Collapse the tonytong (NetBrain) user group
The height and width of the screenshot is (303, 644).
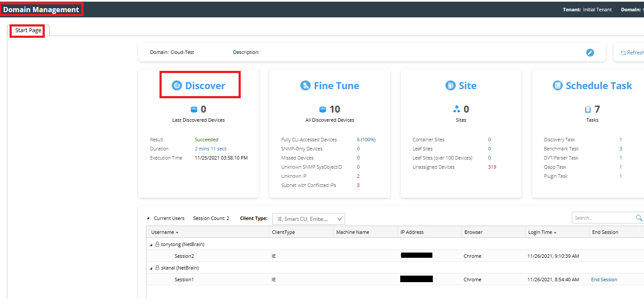(151, 245)
